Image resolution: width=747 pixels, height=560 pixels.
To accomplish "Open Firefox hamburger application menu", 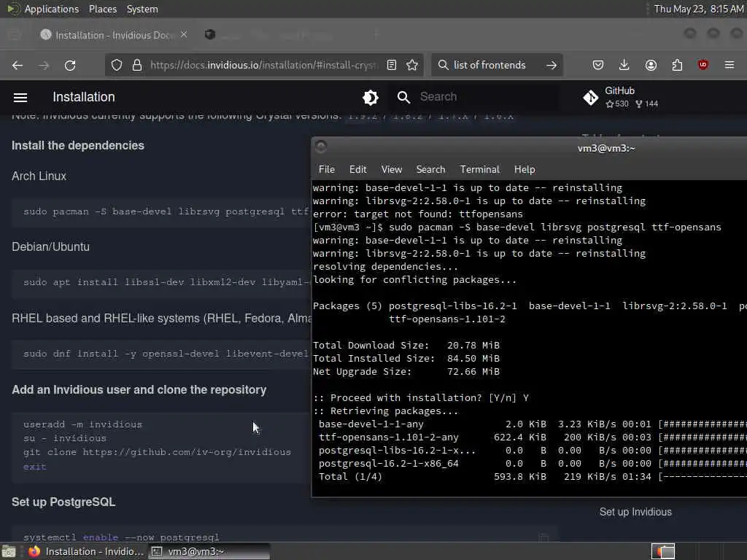I will coord(729,65).
